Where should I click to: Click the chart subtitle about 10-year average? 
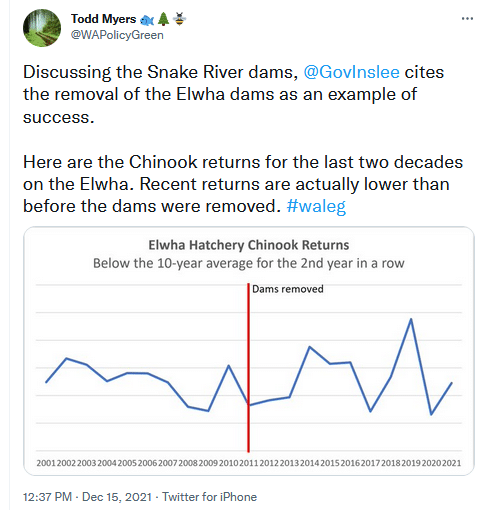click(249, 263)
